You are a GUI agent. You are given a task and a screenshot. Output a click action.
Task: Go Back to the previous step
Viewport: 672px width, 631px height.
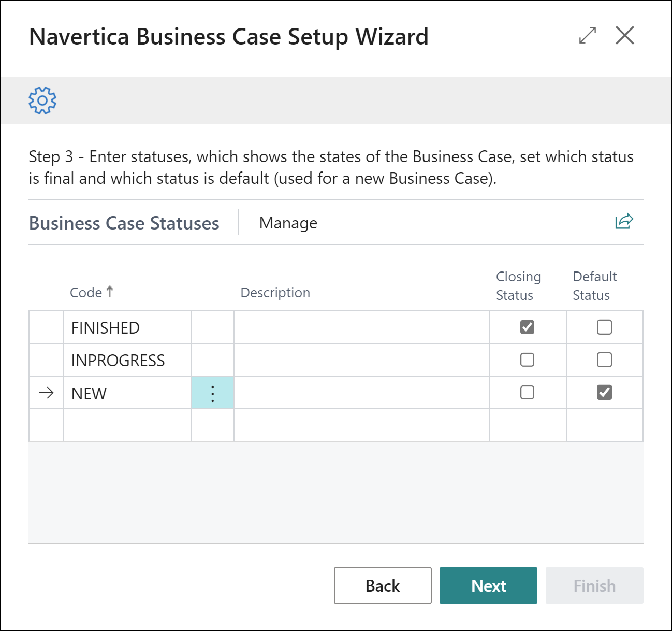coord(383,585)
